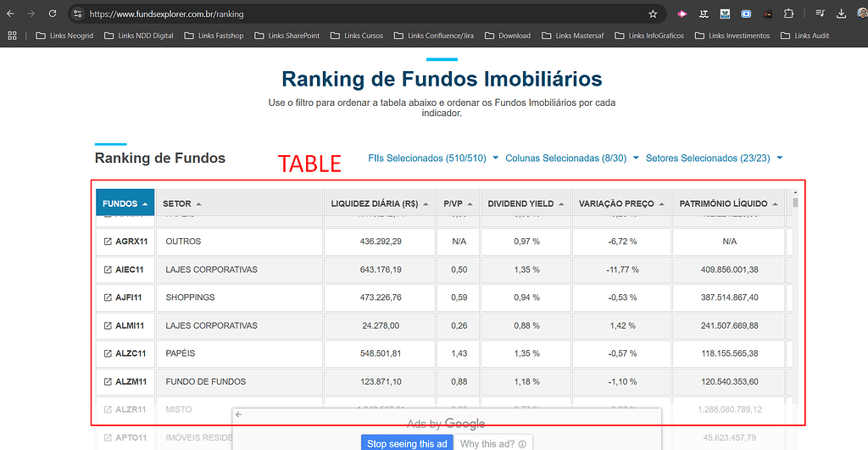Click the blue screen-capture extension icon
The image size is (868, 450).
click(746, 14)
